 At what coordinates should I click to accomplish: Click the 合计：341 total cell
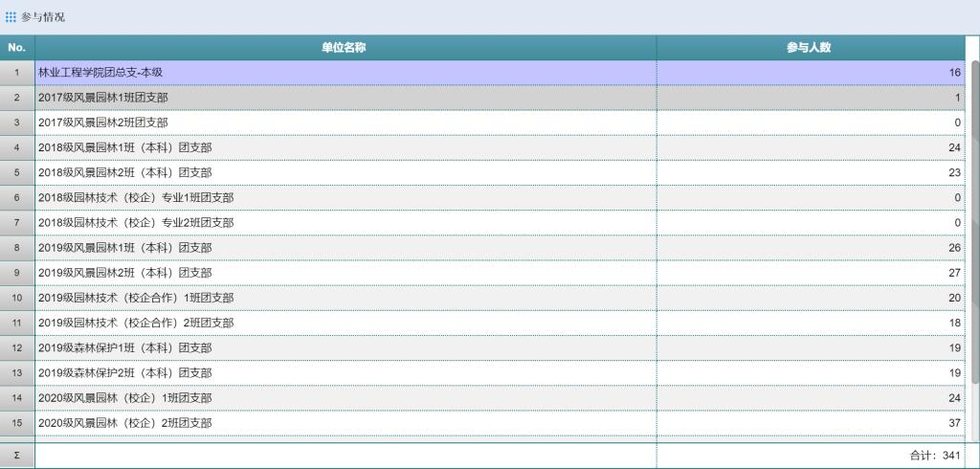[x=934, y=456]
